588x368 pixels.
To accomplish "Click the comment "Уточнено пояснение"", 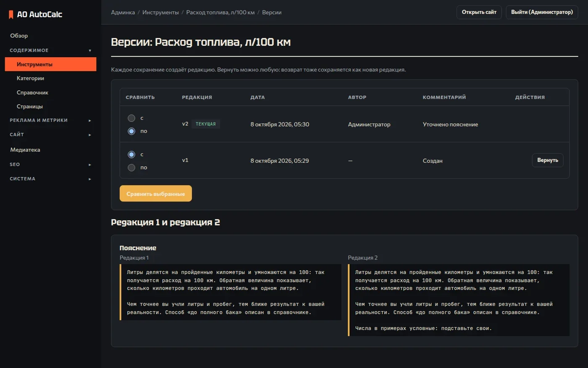I will point(450,124).
